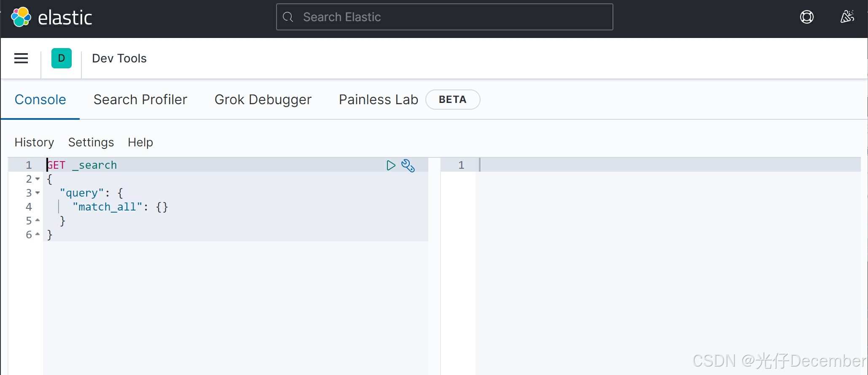Toggle the fold marker at line 5
Image resolution: width=868 pixels, height=375 pixels.
pos(38,220)
